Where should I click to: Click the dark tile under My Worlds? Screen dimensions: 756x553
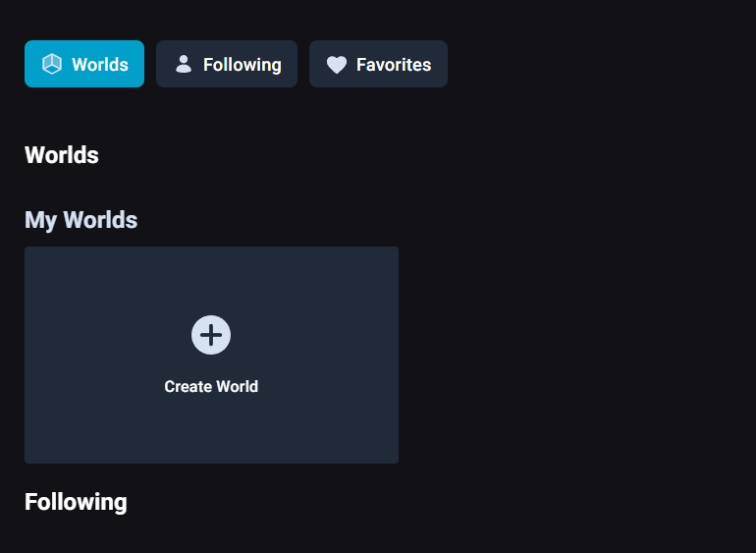(211, 355)
